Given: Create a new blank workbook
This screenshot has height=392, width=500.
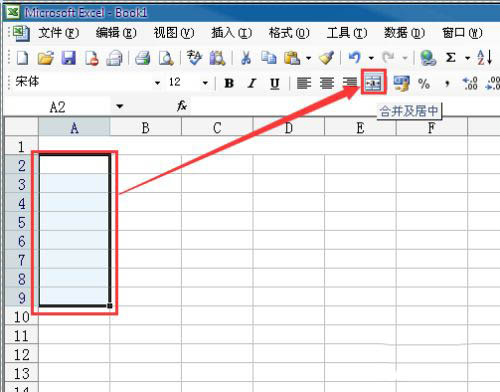Looking at the screenshot, I should point(22,58).
